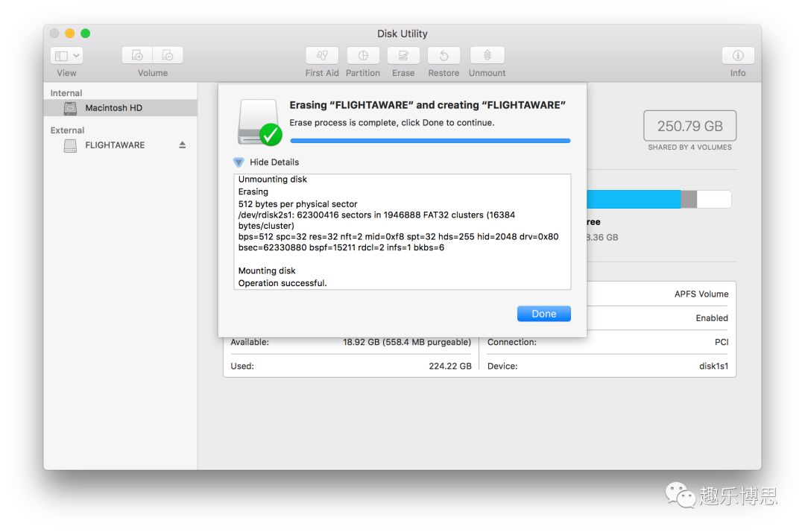Click "512 bytes per physical sector" text
The height and width of the screenshot is (532, 805).
(x=297, y=203)
